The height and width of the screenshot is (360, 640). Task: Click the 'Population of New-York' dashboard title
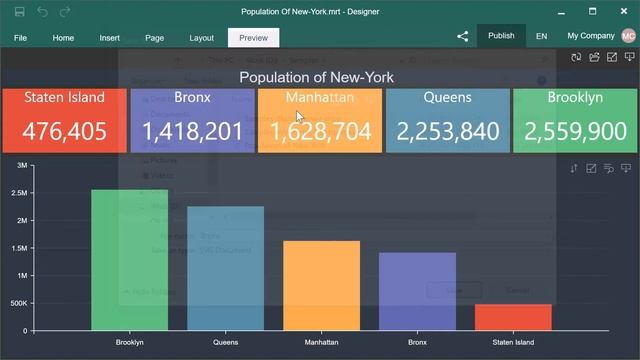pyautogui.click(x=316, y=78)
